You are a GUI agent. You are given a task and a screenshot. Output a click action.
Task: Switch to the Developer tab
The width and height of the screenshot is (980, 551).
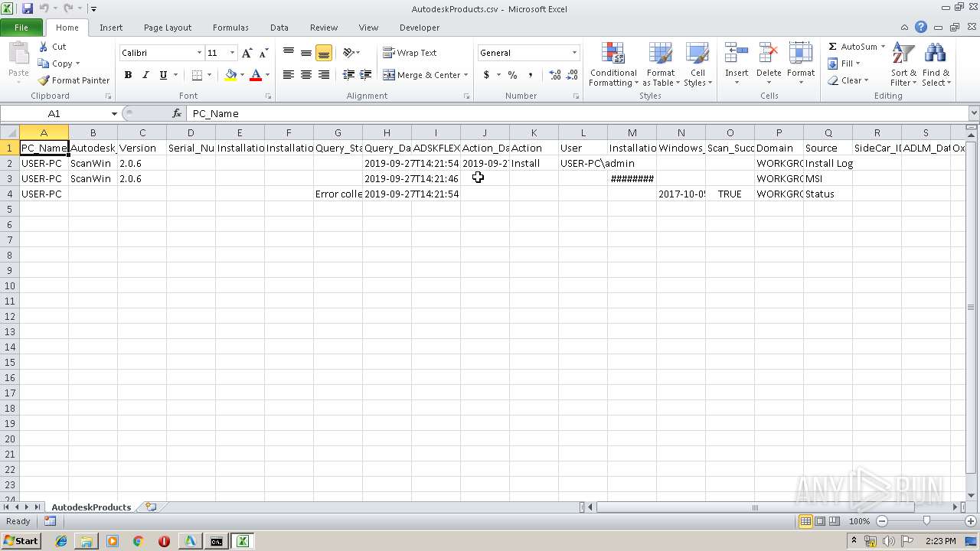pyautogui.click(x=420, y=28)
